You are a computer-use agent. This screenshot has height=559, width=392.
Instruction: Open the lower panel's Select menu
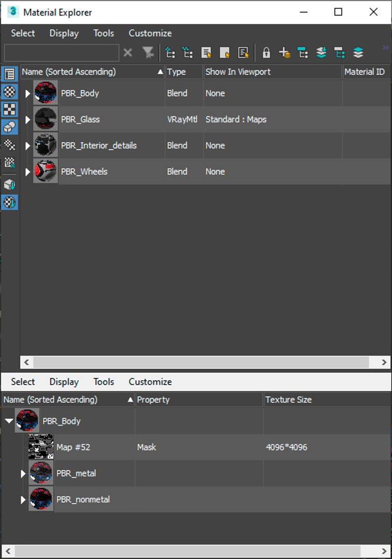(x=23, y=382)
